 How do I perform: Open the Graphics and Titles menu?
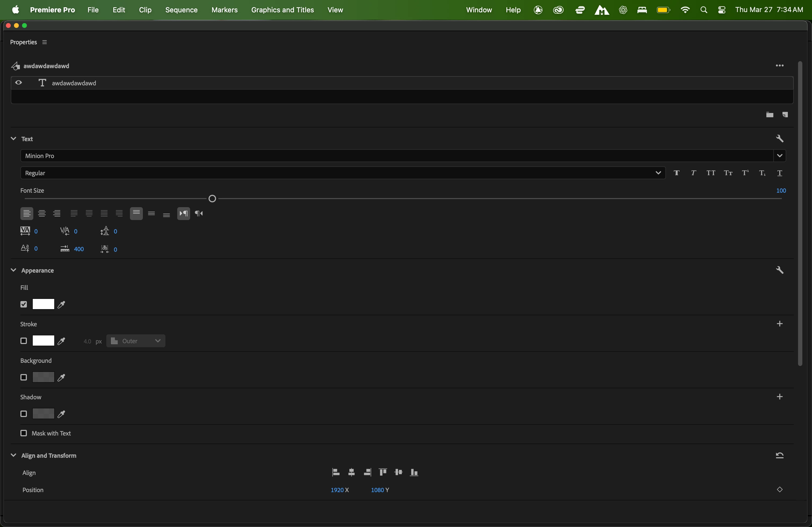point(282,10)
